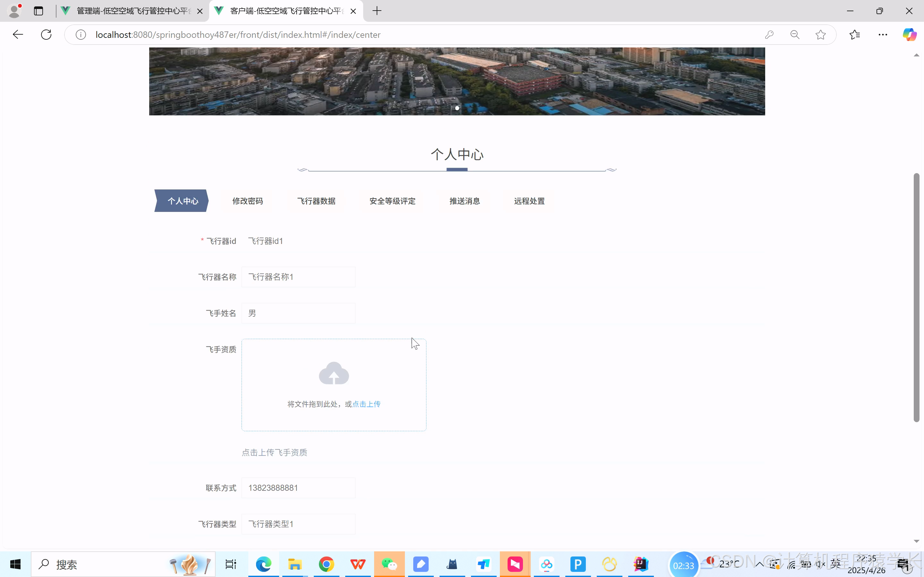Launch IntelliJ IDEA from the taskbar
Screen dimensions: 924x577
pos(641,564)
